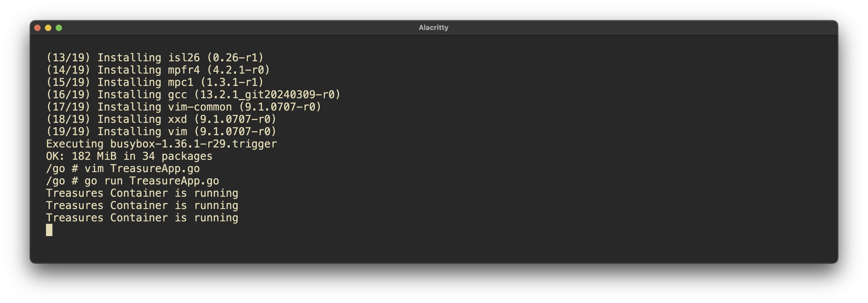868x303 pixels.
Task: Click the second 'Treasures Container is running' line
Action: tap(142, 206)
